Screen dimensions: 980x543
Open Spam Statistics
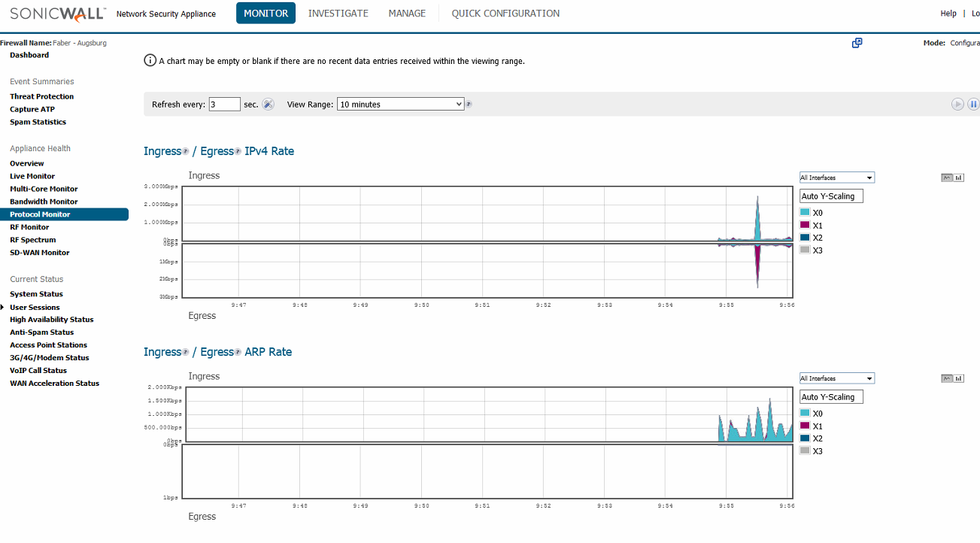(x=38, y=122)
